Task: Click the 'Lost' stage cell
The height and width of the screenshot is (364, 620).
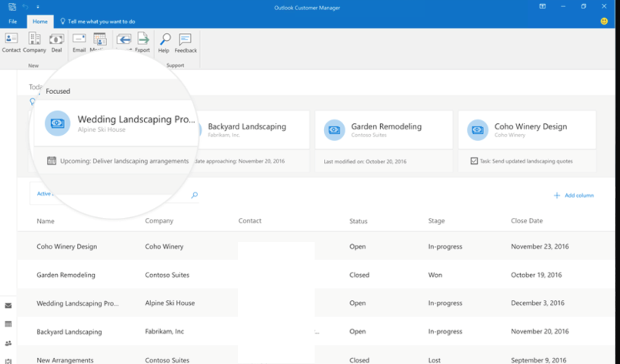Action: click(x=434, y=360)
